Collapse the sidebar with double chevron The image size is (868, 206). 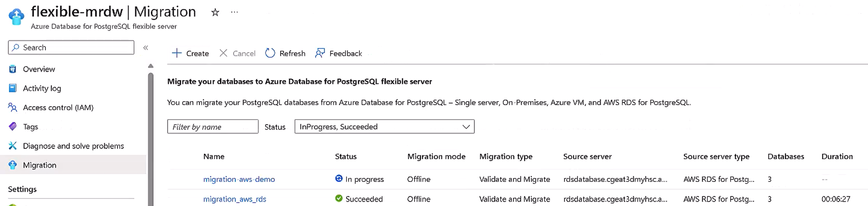click(x=145, y=48)
